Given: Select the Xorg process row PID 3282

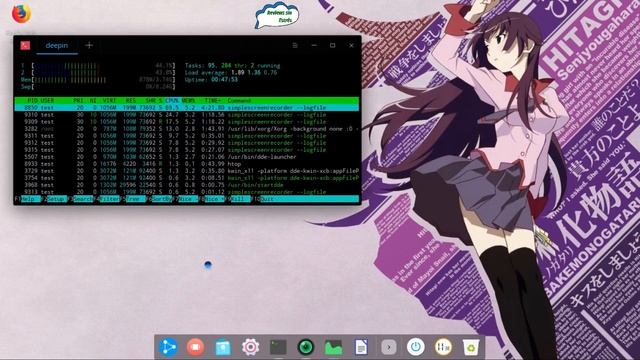Looking at the screenshot, I should tap(187, 129).
